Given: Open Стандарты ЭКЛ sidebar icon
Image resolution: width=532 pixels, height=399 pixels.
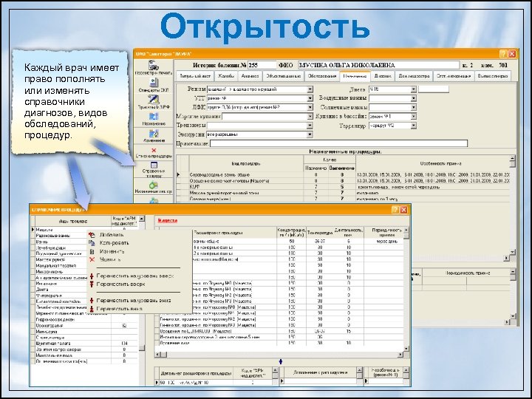Looking at the screenshot, I should click(154, 85).
